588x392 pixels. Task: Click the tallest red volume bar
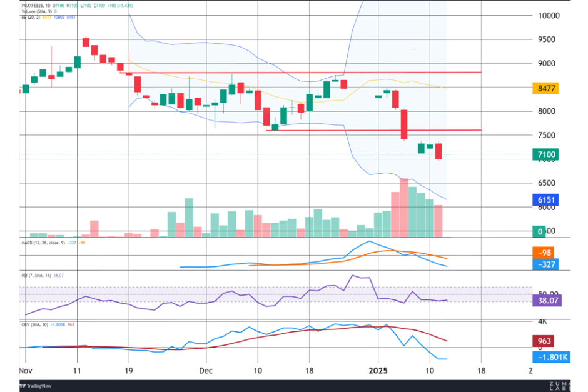(404, 208)
